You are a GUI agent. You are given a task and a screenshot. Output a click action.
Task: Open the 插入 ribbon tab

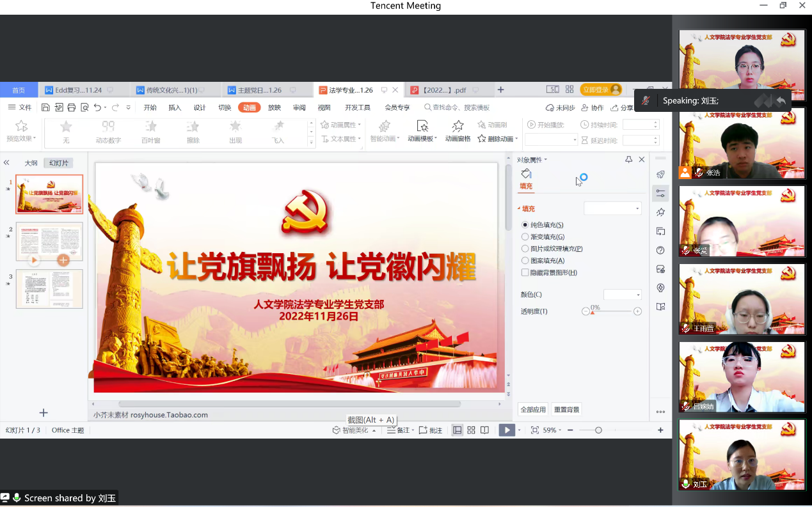click(x=175, y=107)
